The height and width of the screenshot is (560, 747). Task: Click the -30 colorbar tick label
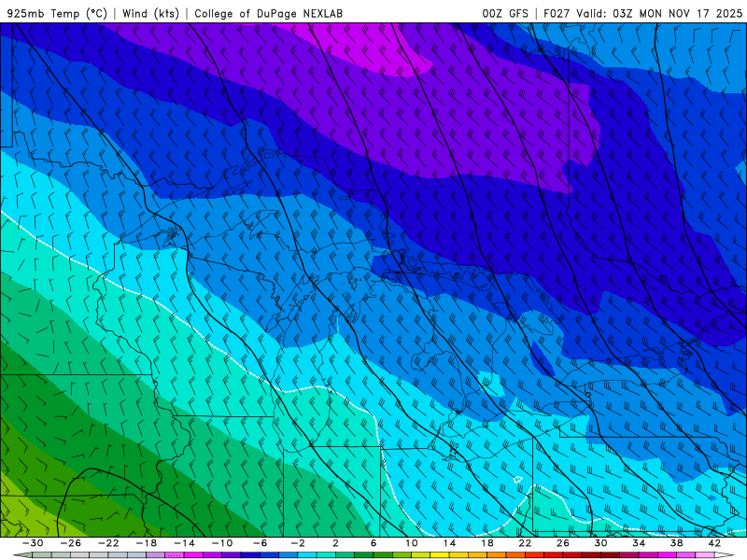[x=33, y=543]
